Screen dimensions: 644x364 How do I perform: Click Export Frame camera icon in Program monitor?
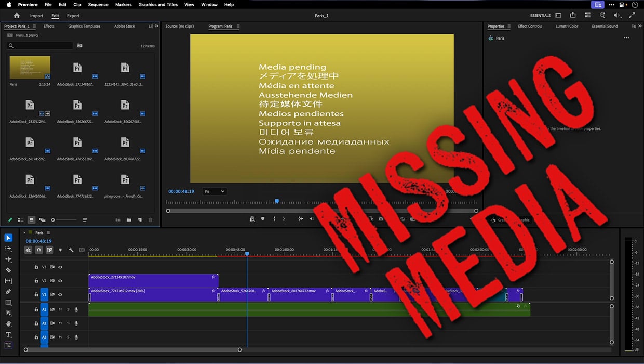point(381,219)
